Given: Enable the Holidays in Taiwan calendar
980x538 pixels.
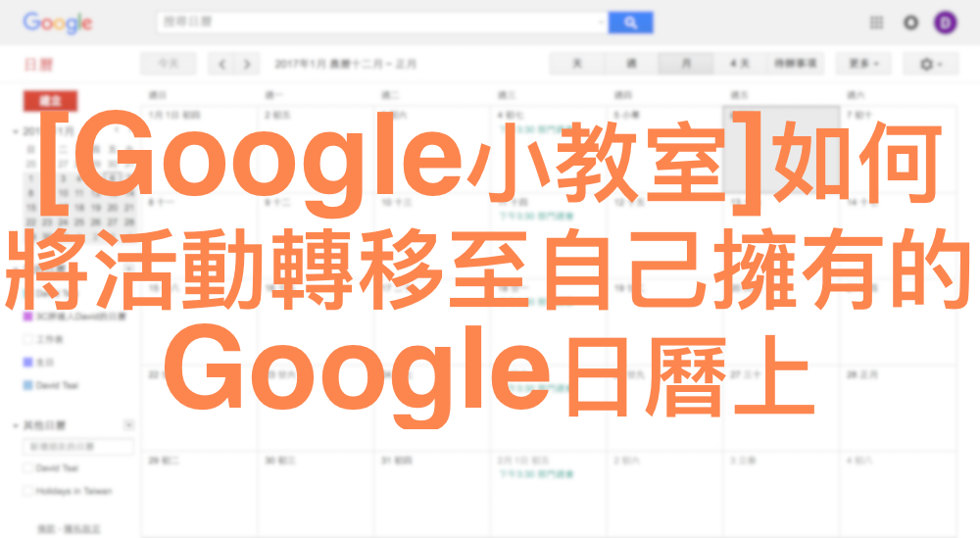Looking at the screenshot, I should point(27,491).
